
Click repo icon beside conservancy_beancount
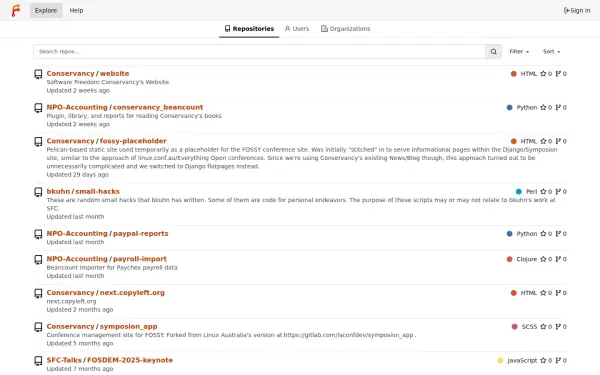[x=38, y=108]
